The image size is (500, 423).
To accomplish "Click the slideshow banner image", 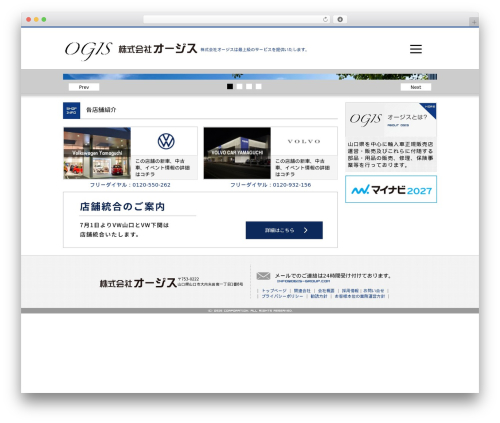I will pos(250,77).
